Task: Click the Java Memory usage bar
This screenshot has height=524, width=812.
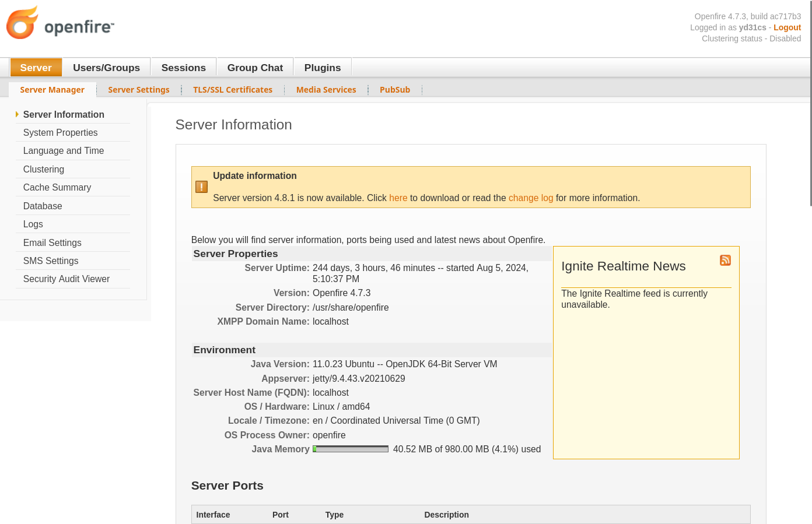Action: tap(351, 449)
